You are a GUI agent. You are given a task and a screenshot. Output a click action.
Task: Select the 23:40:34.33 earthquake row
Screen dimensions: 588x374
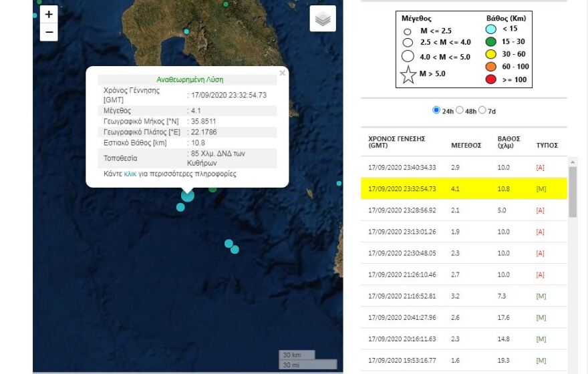tap(464, 168)
